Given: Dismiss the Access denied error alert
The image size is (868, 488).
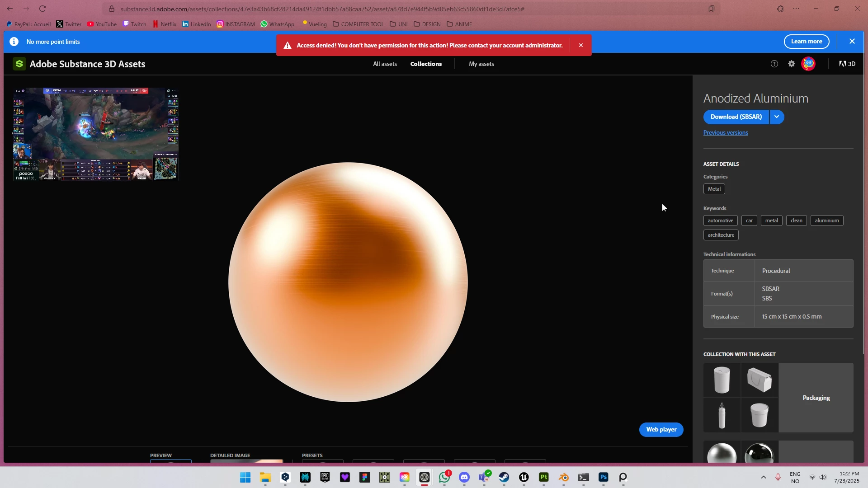Looking at the screenshot, I should 581,45.
